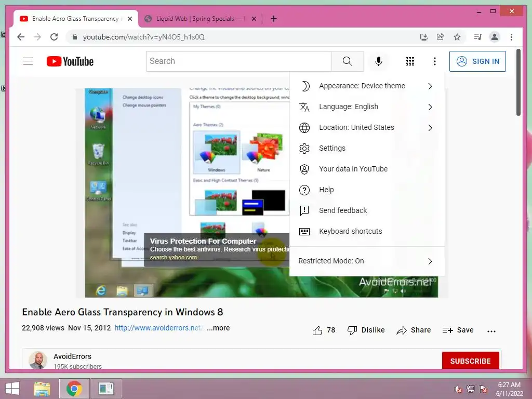Save video to playlist
532x399 pixels.
pyautogui.click(x=458, y=330)
